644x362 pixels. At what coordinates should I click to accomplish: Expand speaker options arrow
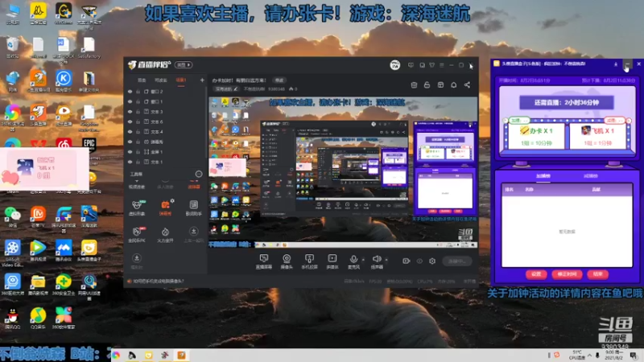pos(386,259)
